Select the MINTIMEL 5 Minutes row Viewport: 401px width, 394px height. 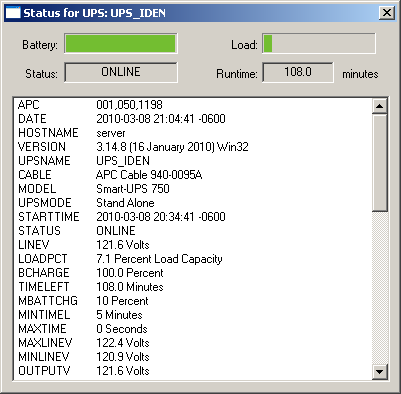[193, 315]
